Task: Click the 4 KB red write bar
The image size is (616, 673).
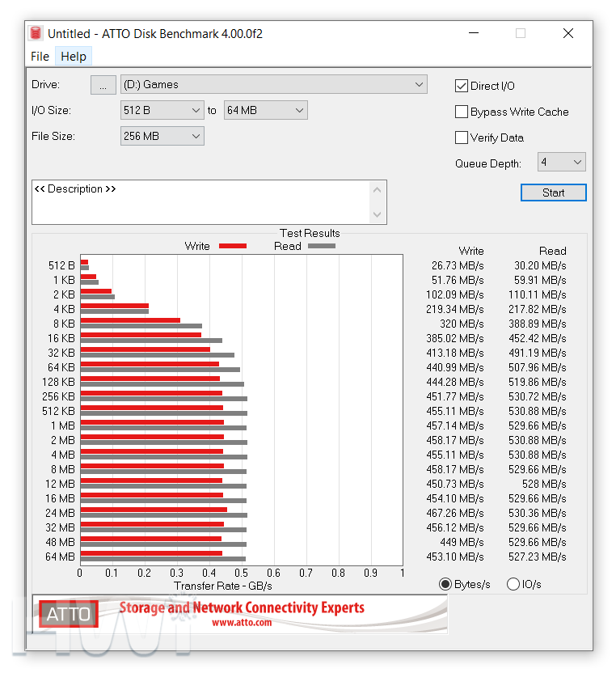Action: click(115, 306)
